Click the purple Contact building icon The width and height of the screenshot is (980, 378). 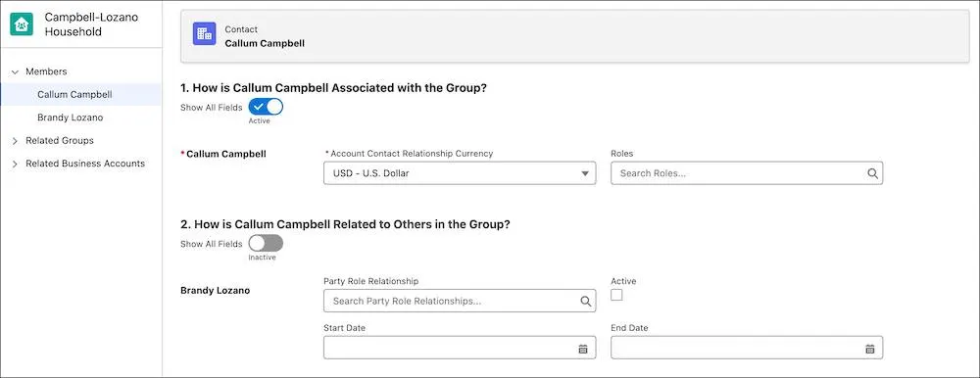tap(205, 33)
